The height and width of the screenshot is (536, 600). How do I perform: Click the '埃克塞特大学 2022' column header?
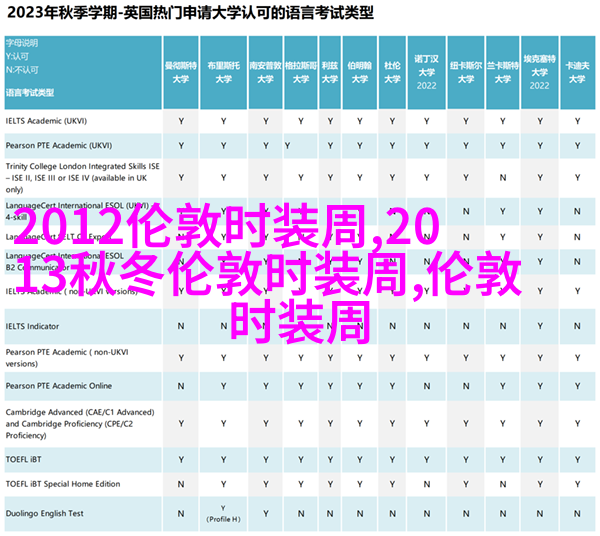coord(540,72)
